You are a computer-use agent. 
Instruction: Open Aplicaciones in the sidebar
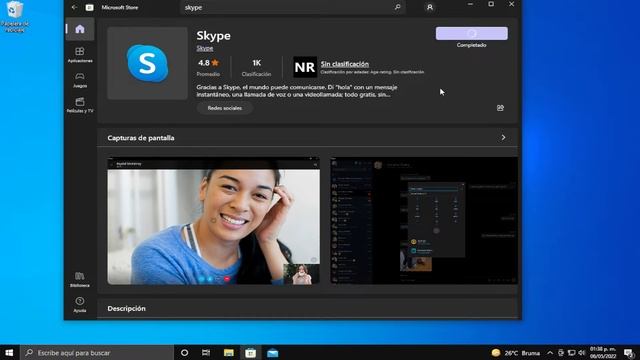point(80,55)
